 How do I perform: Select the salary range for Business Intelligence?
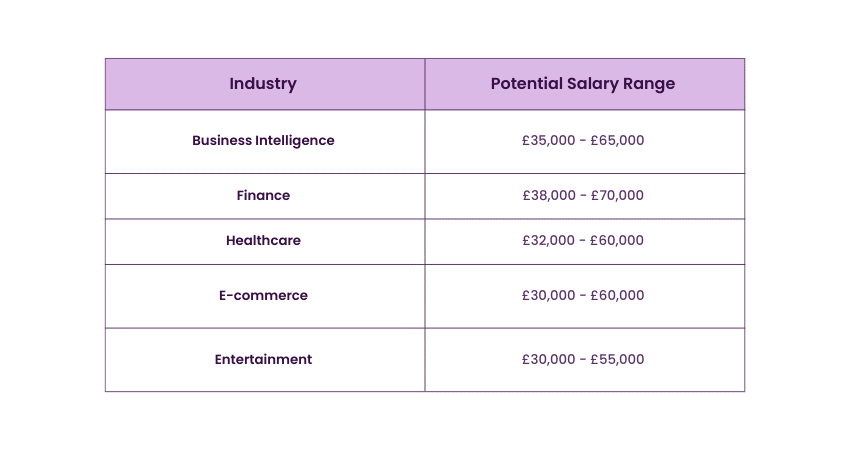583,141
